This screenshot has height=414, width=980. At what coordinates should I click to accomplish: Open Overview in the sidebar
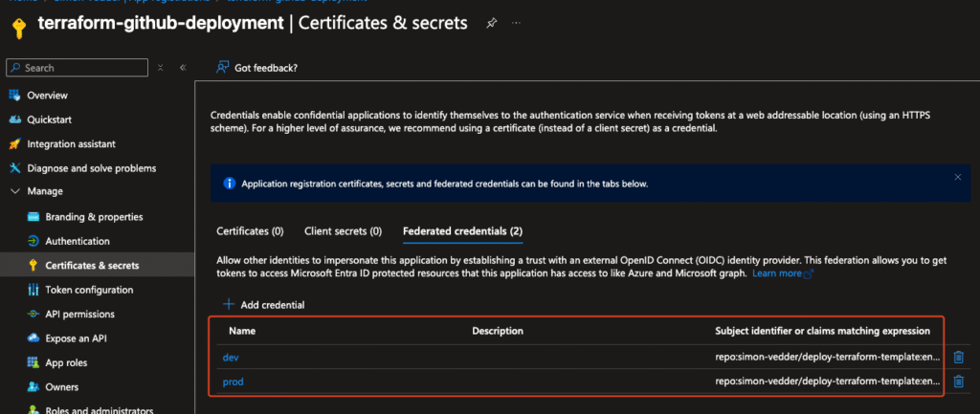(x=47, y=96)
